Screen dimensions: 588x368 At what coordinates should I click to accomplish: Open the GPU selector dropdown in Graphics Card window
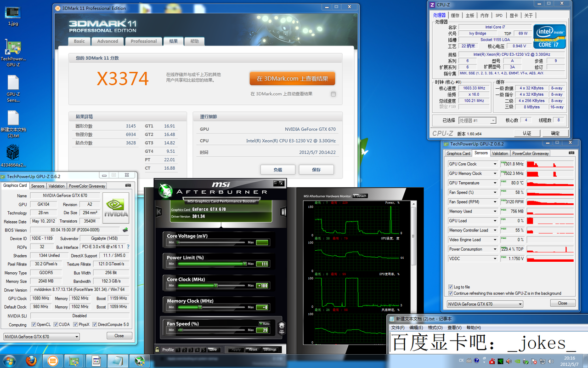(41, 337)
